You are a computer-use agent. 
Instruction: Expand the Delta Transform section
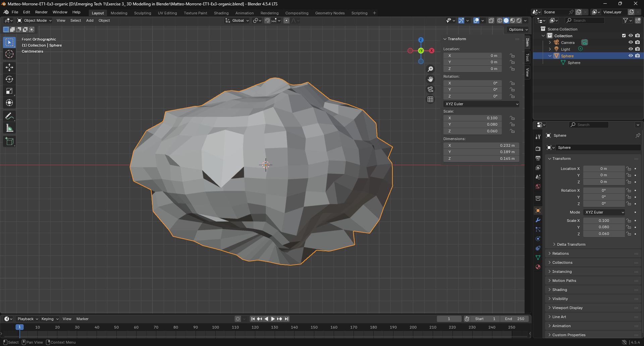(571, 244)
